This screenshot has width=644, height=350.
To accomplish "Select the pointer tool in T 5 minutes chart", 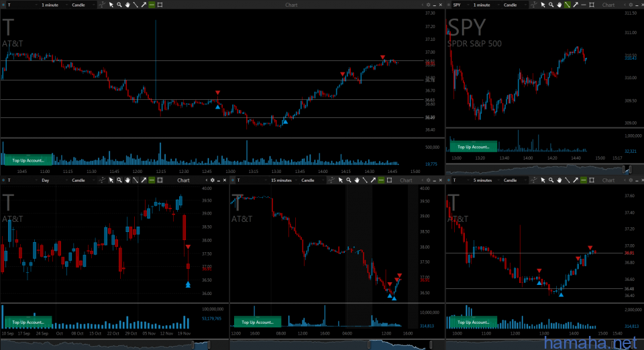I will coord(543,180).
